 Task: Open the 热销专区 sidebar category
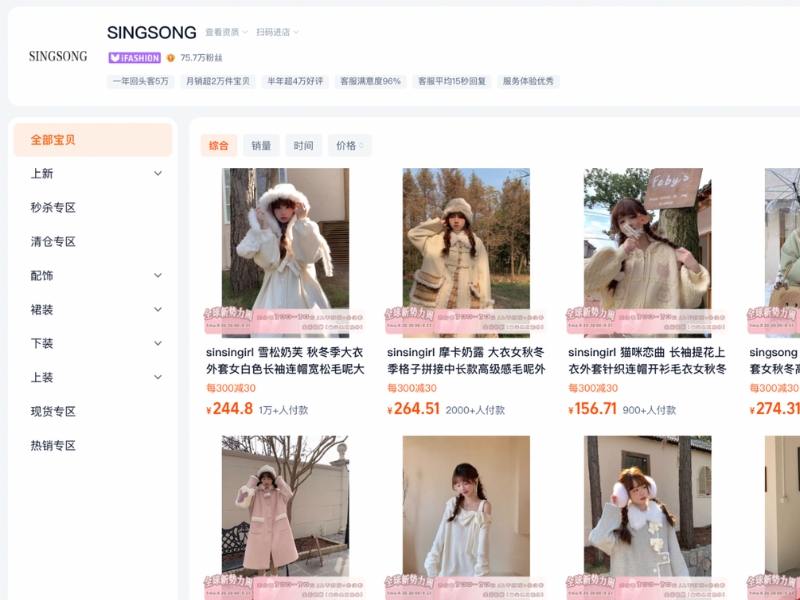pos(53,446)
